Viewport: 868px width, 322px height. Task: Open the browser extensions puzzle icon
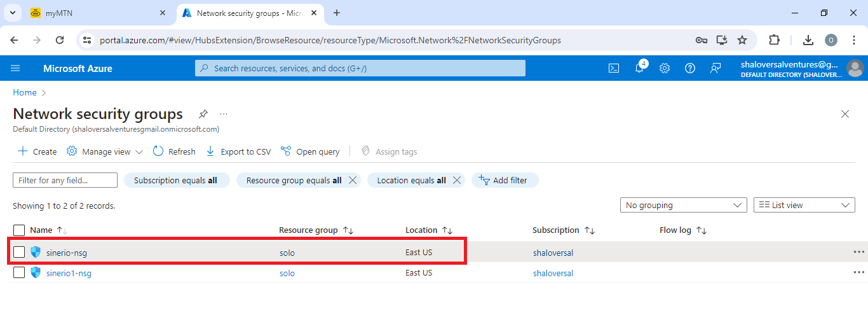coord(774,40)
